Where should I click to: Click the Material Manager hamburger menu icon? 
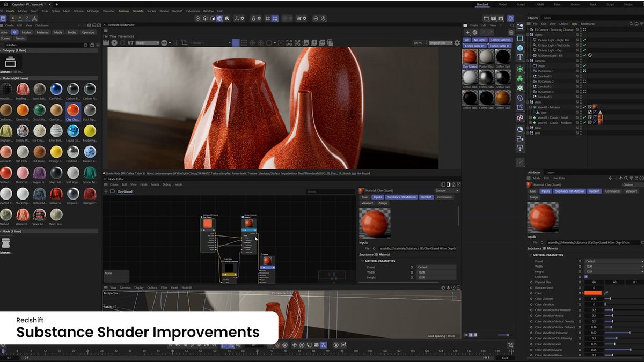tap(466, 25)
